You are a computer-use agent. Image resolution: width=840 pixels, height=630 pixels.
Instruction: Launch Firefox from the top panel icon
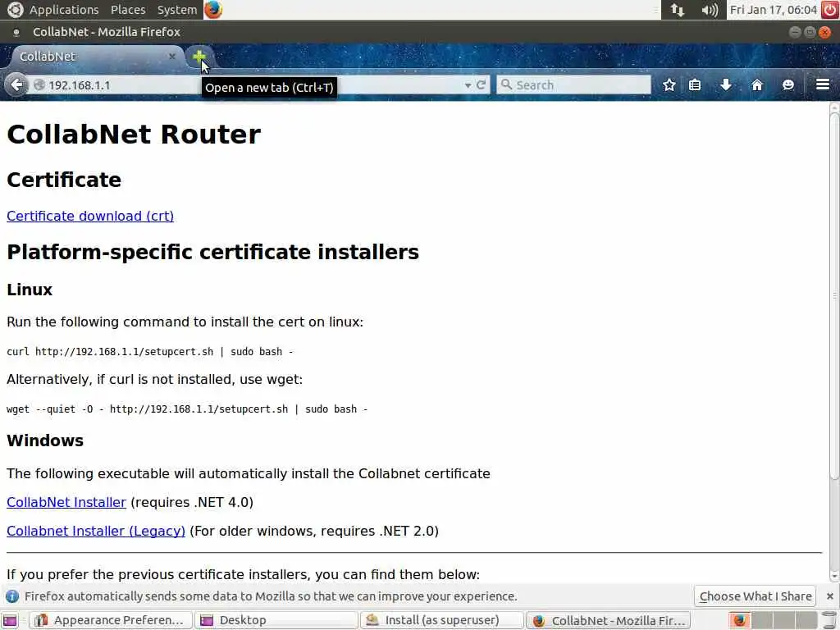tap(213, 10)
